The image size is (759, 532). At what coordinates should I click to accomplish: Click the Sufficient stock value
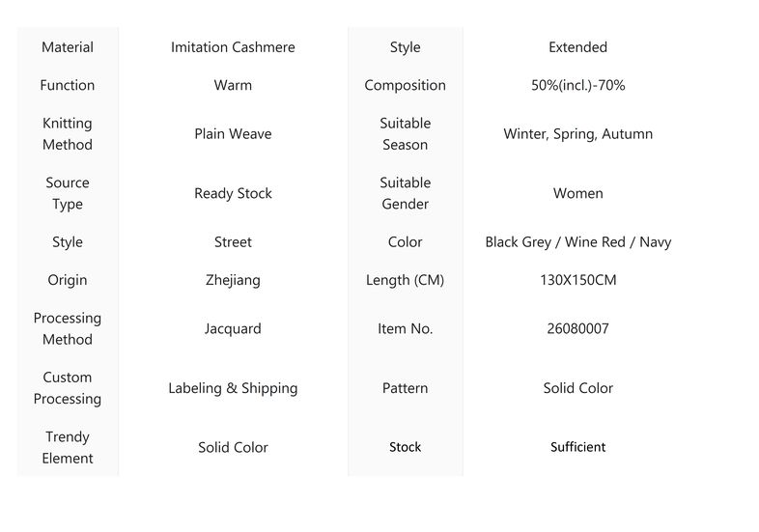(x=578, y=447)
